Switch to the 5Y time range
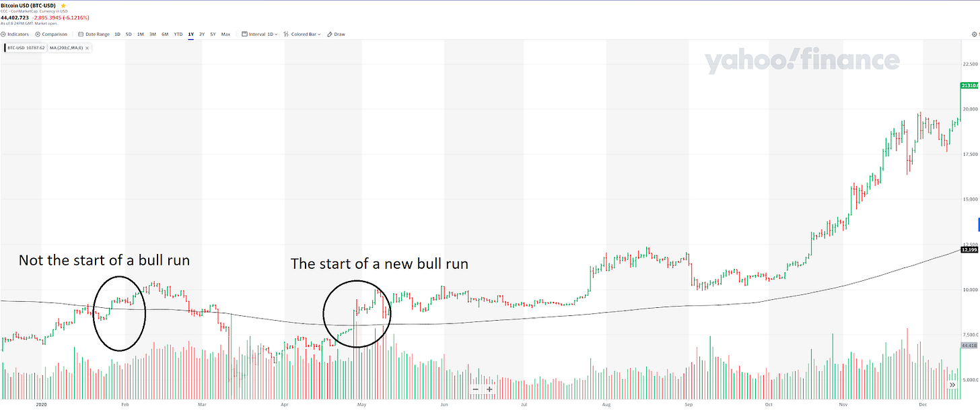 tap(213, 34)
